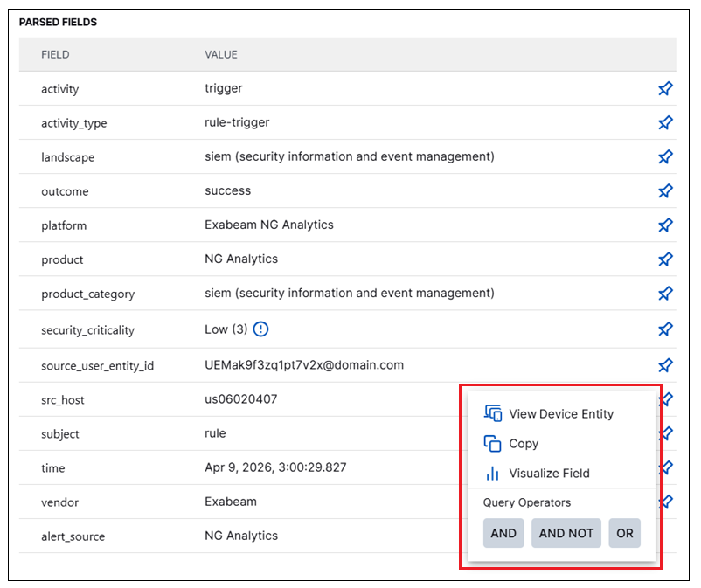Pin the product field row
The width and height of the screenshot is (701, 588).
(x=665, y=259)
